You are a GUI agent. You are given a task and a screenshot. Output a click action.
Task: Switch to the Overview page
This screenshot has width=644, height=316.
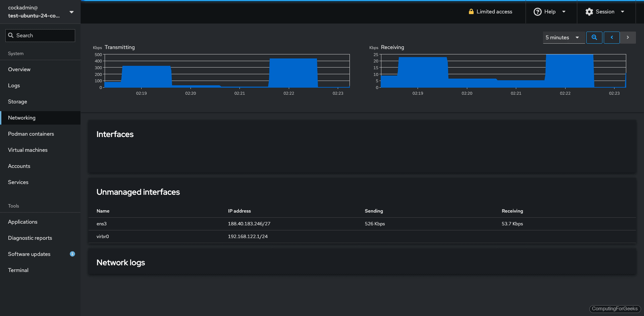click(19, 69)
